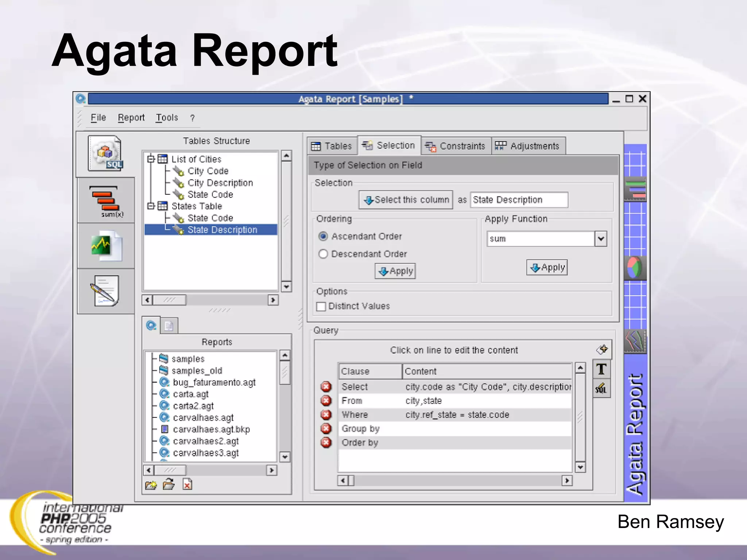
Task: Click the Where clause city.ref_state content
Action: click(457, 415)
